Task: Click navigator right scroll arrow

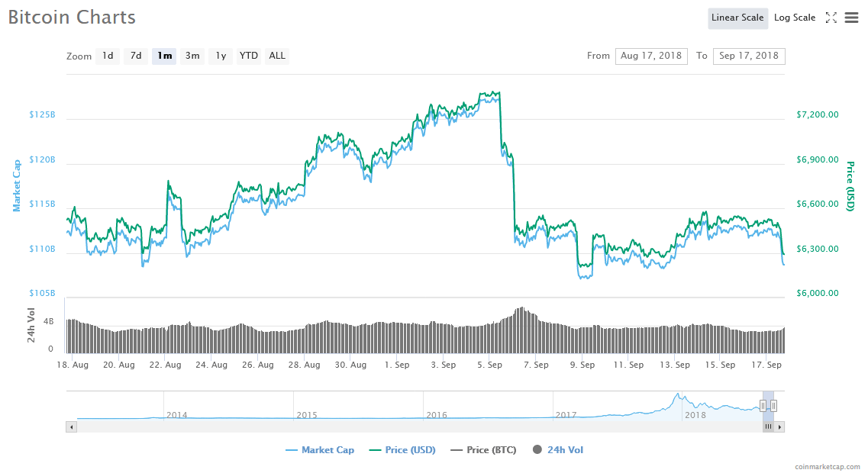Action: tap(779, 427)
